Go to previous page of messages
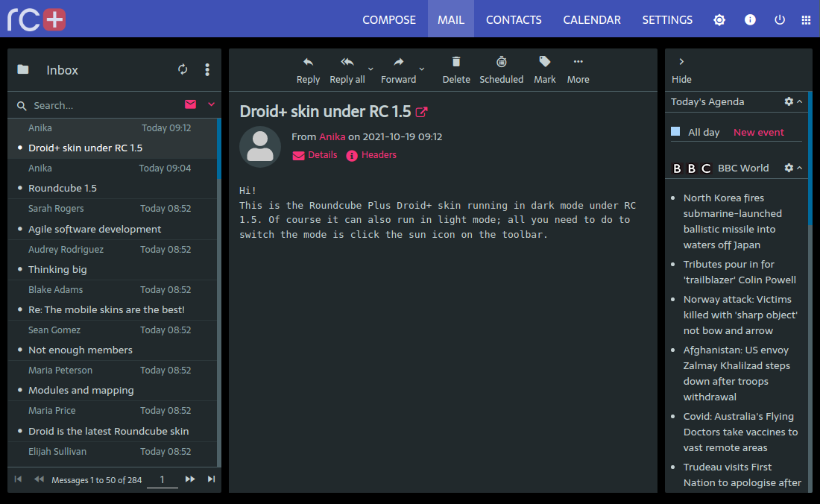Viewport: 820px width, 504px height. click(x=39, y=479)
